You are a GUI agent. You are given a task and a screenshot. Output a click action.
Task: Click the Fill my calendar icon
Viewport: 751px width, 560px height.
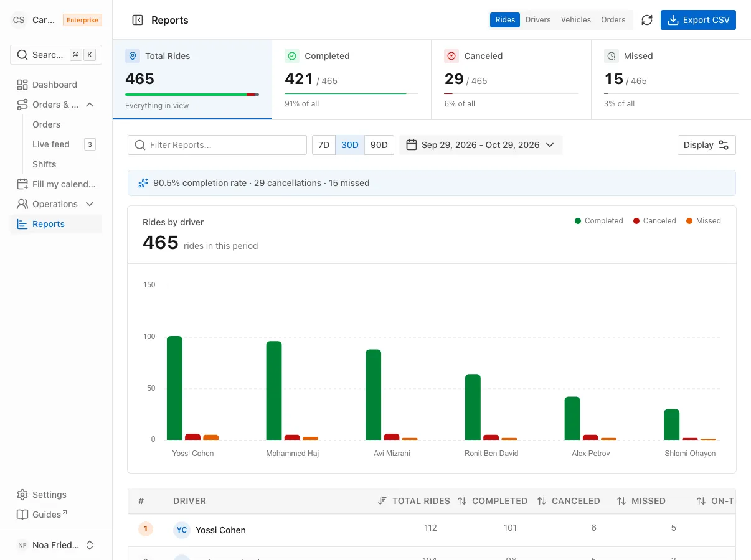pyautogui.click(x=22, y=184)
